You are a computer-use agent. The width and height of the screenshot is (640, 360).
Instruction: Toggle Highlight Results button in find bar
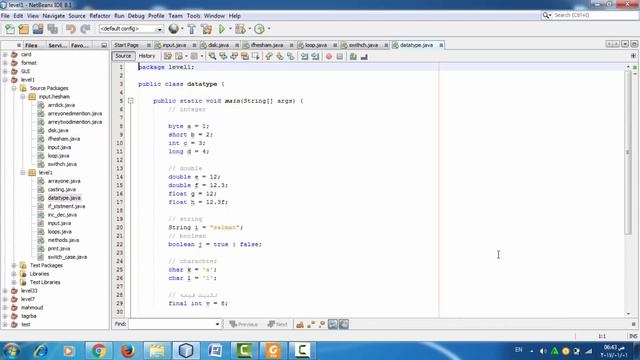coord(333,324)
